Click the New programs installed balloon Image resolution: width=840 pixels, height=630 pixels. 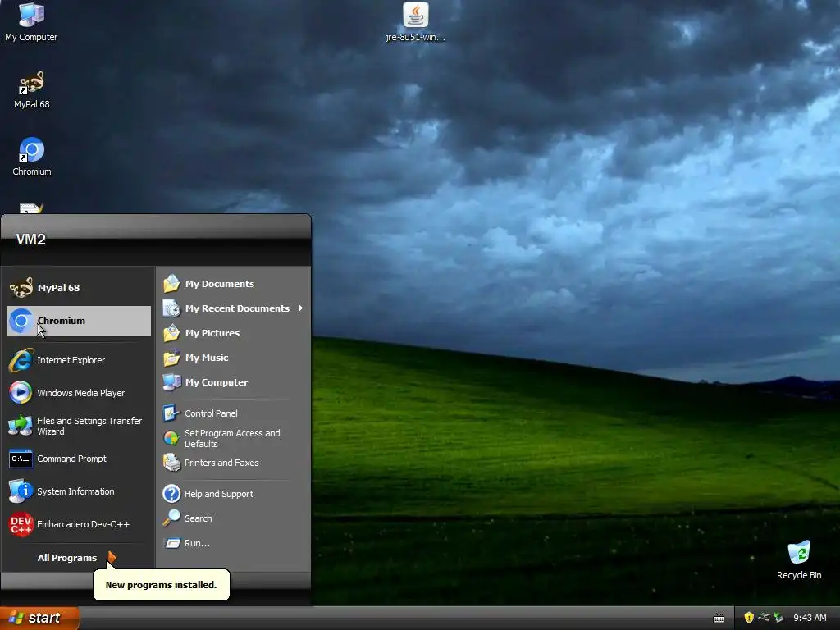coord(162,584)
